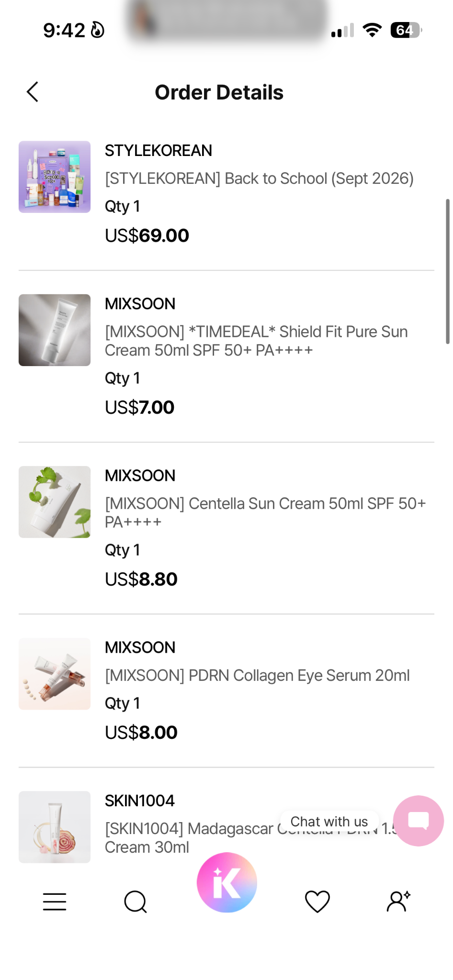This screenshot has height=980, width=453.
Task: Open PDRN Collagen Eye Serum image
Action: coord(55,674)
